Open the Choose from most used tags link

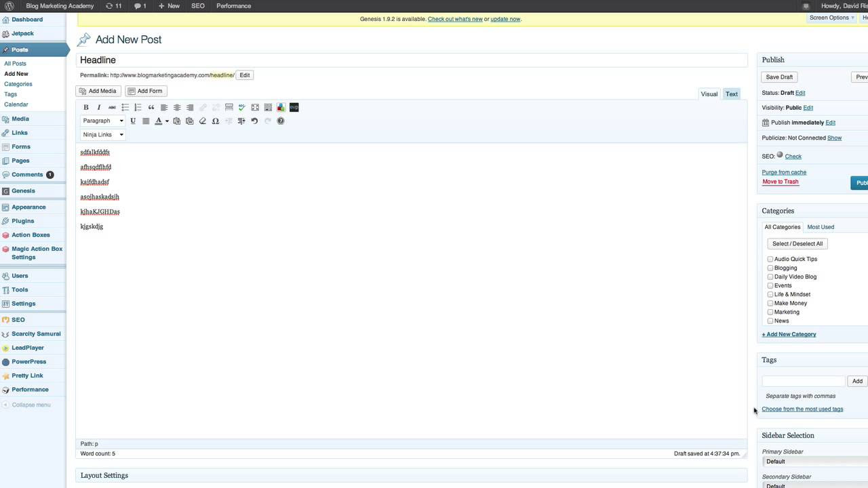802,409
